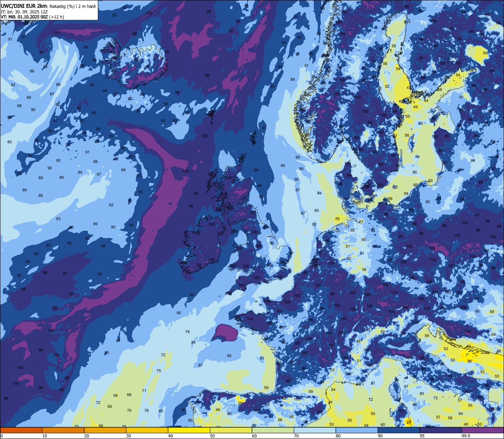The height and width of the screenshot is (439, 504).
Task: Click the 'IT: þri. 30. 09. 2025 12Z' line
Action: tap(24, 11)
